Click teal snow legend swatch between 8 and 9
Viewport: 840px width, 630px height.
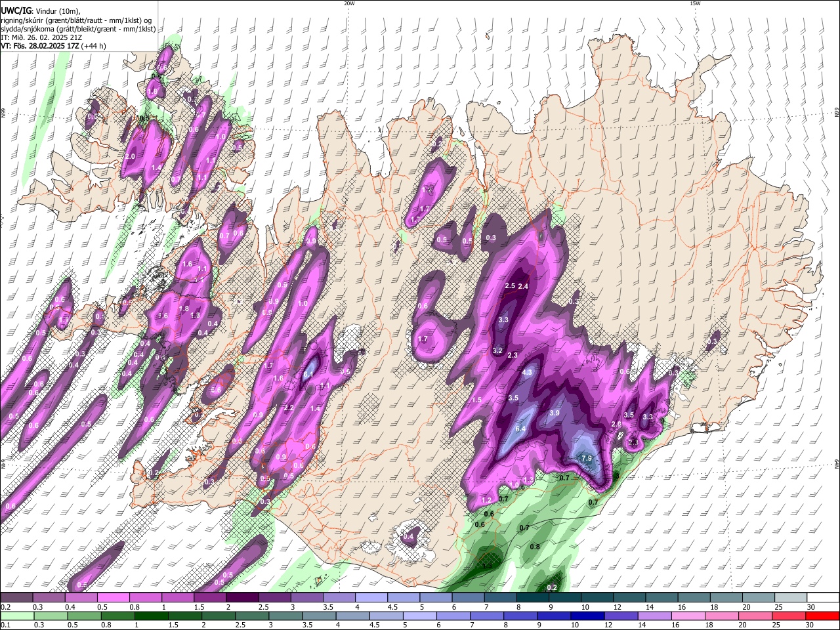(533, 598)
